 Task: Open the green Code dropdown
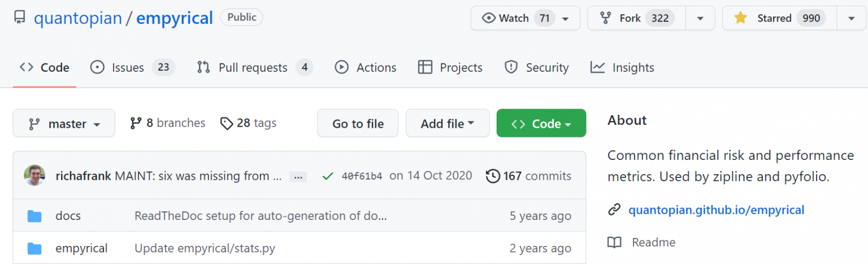(541, 123)
